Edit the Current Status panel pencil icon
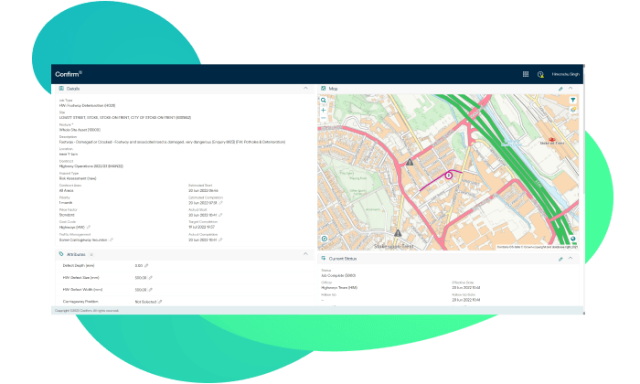Screen dimensions: 640x384 click(x=560, y=259)
